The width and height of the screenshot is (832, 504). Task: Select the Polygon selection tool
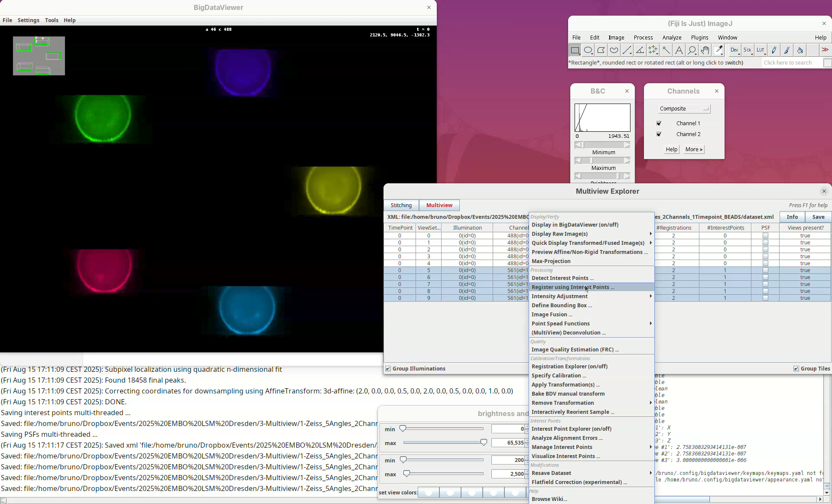601,50
